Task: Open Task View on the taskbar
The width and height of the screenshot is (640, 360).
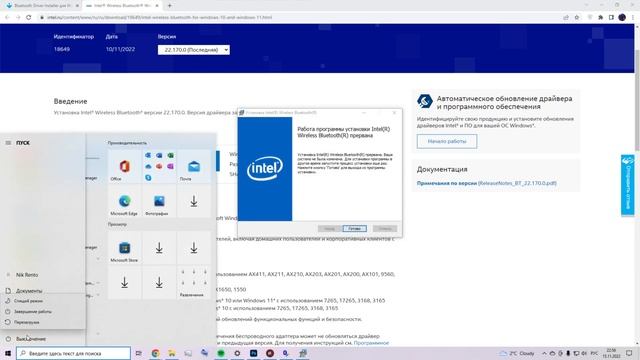Action: 139,353
